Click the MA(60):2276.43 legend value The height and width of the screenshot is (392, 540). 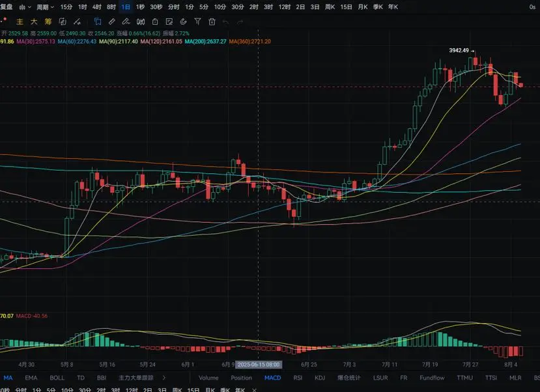point(77,41)
